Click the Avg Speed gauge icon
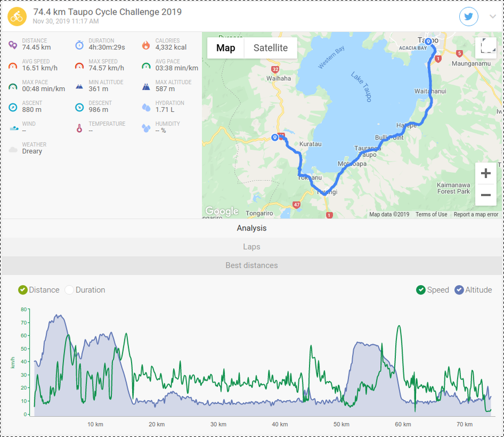Image resolution: width=504 pixels, height=437 pixels. [x=13, y=66]
